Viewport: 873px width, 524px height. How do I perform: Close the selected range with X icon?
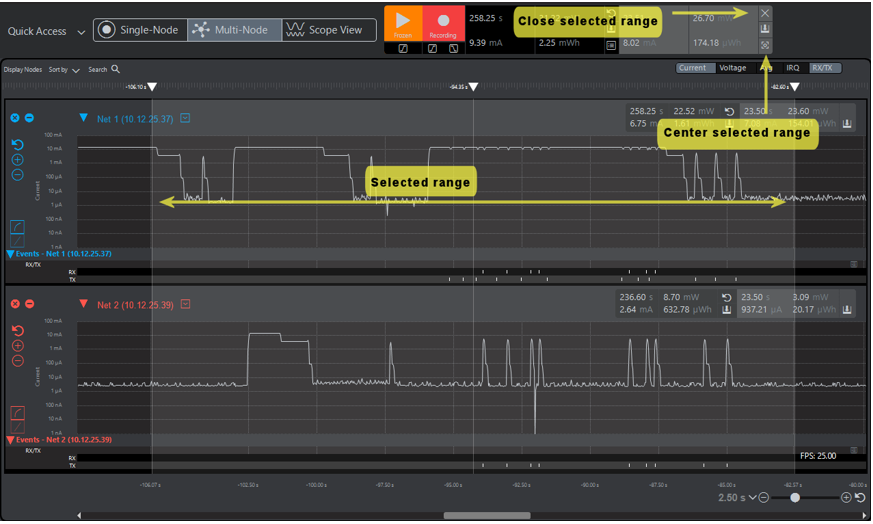point(765,13)
